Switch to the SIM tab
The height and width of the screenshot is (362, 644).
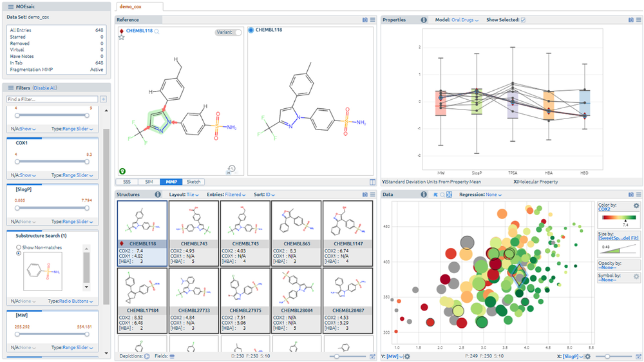[149, 182]
